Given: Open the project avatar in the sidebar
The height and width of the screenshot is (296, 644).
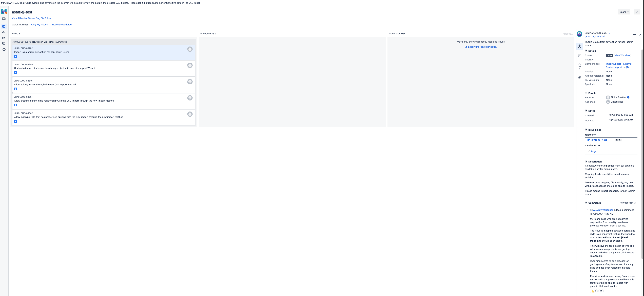Looking at the screenshot, I should tap(4, 11).
